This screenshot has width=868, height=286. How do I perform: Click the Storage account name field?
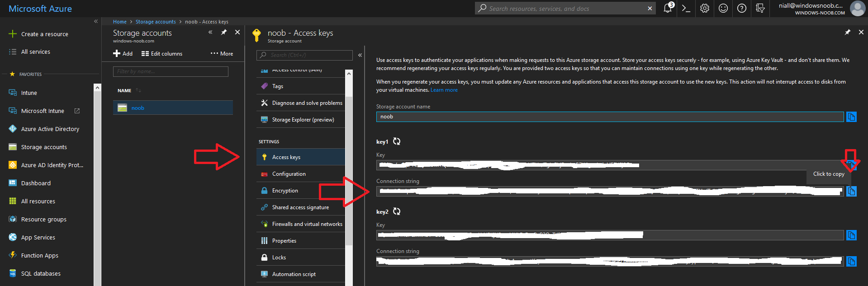pos(610,117)
